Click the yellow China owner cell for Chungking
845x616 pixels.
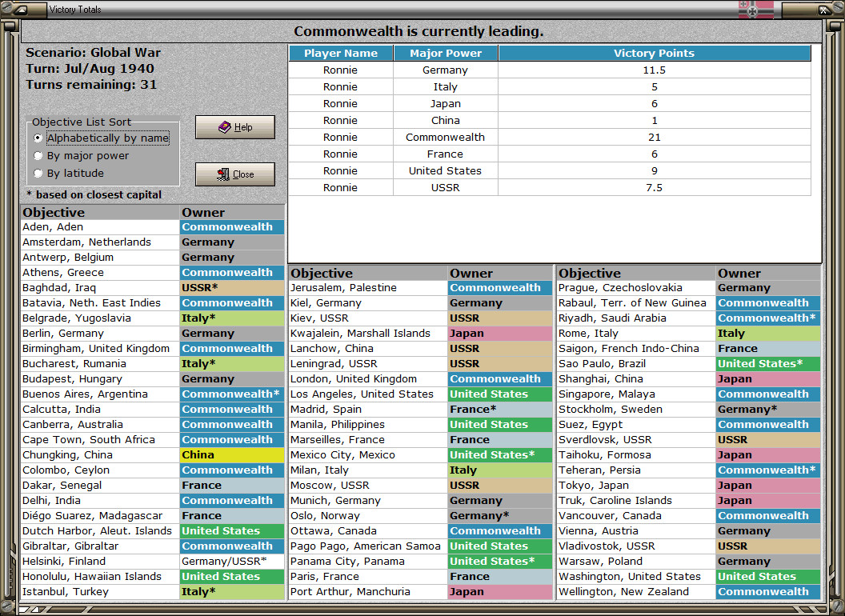[x=232, y=455]
